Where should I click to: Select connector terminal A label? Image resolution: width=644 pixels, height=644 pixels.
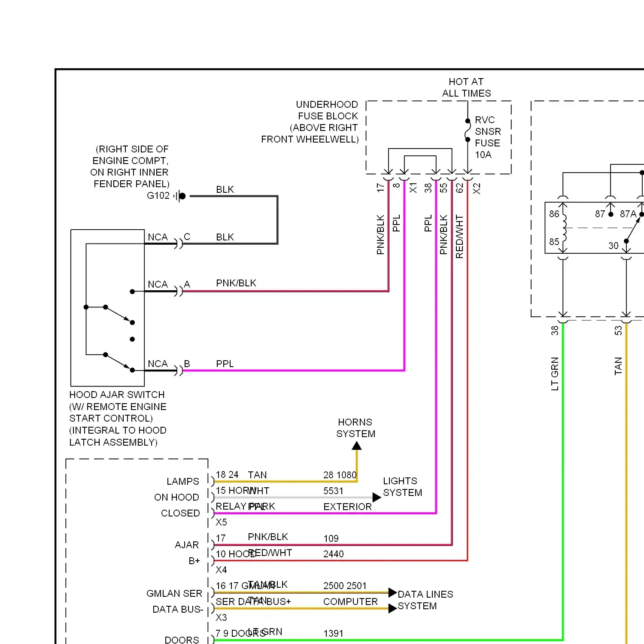[x=187, y=284]
